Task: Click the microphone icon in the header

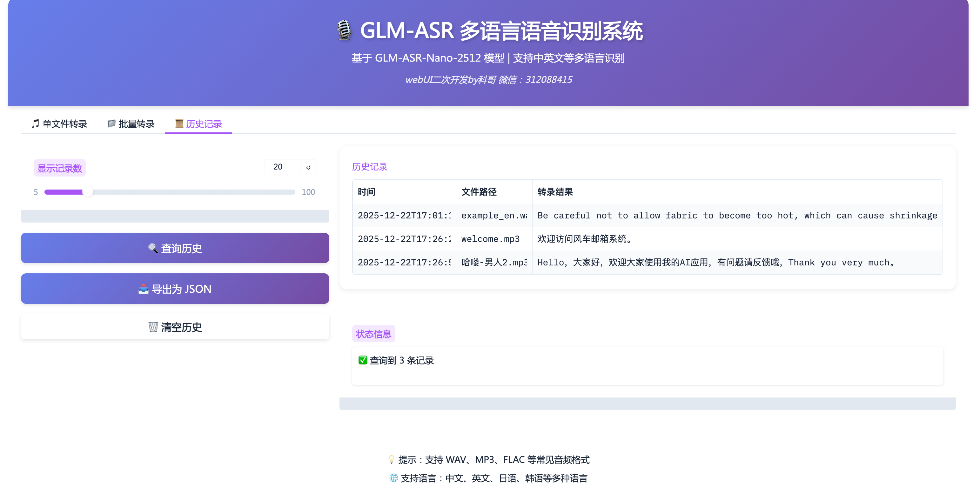Action: (344, 30)
